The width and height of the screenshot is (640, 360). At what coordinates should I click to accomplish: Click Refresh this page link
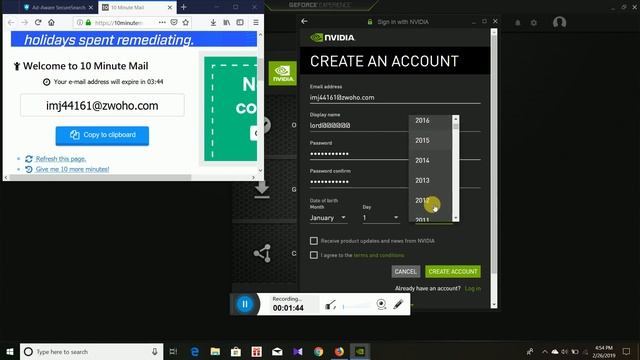point(60,159)
